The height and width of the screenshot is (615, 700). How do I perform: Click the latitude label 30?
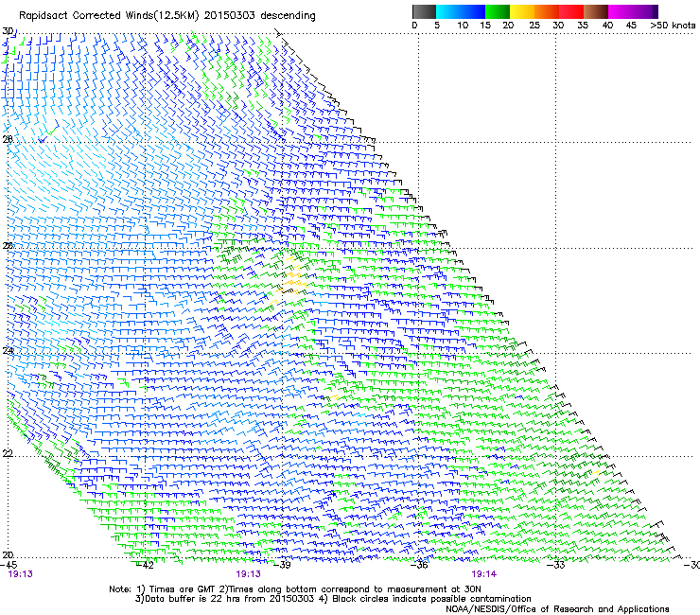[8, 31]
